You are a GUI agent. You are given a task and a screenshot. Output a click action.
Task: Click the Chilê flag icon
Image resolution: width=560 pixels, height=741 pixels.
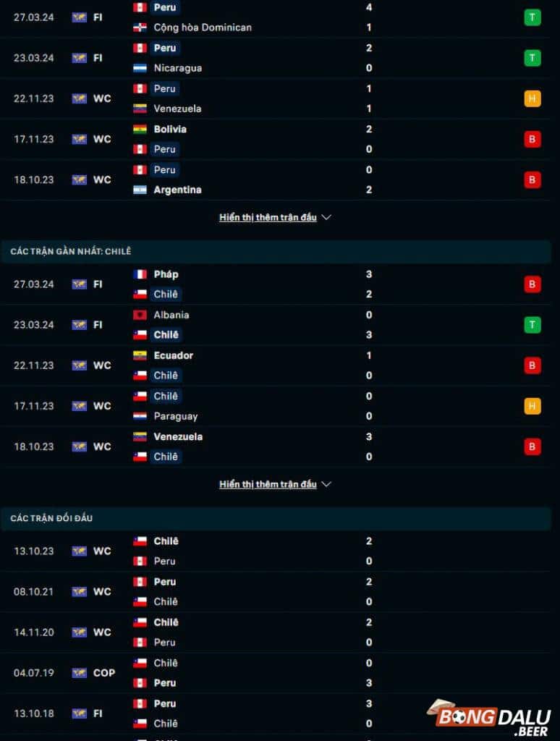(x=140, y=294)
